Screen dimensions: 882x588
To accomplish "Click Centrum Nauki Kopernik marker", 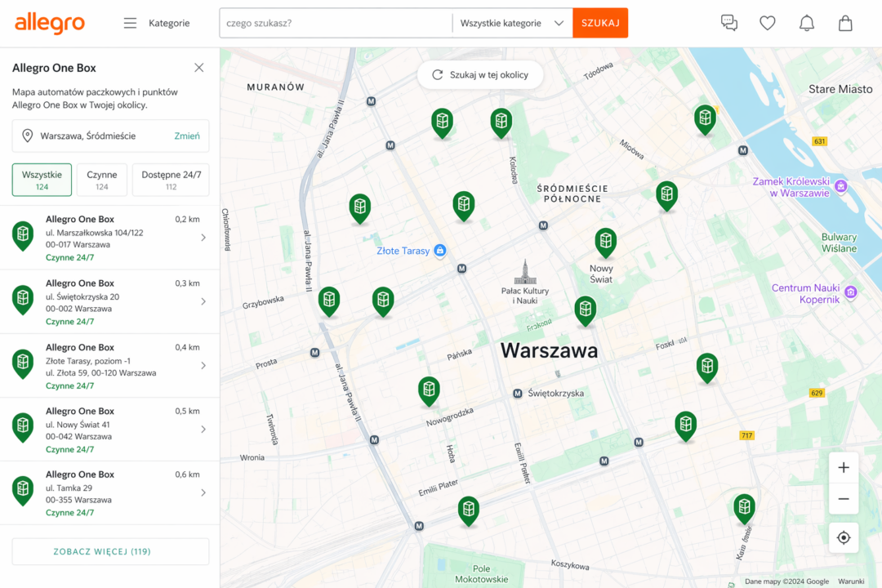I will coord(850,292).
